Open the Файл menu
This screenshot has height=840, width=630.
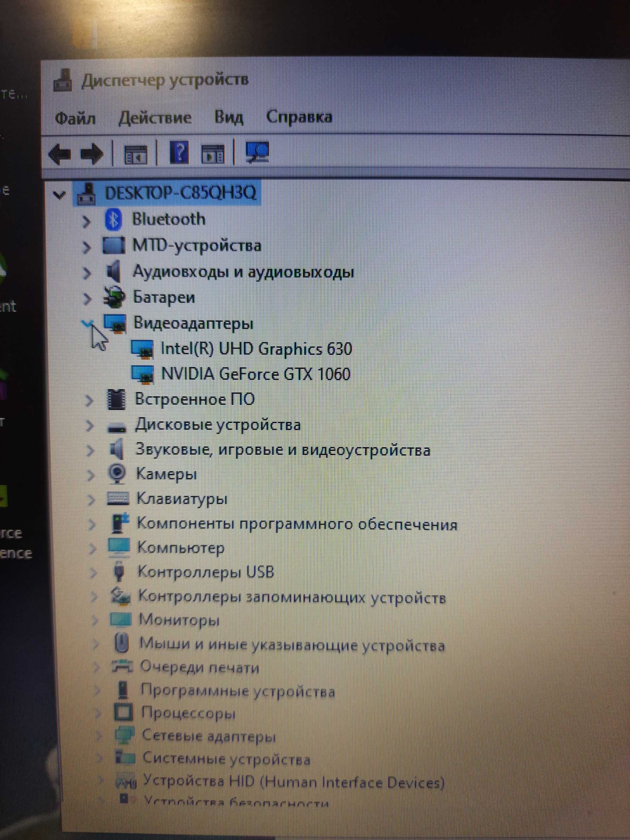[75, 118]
